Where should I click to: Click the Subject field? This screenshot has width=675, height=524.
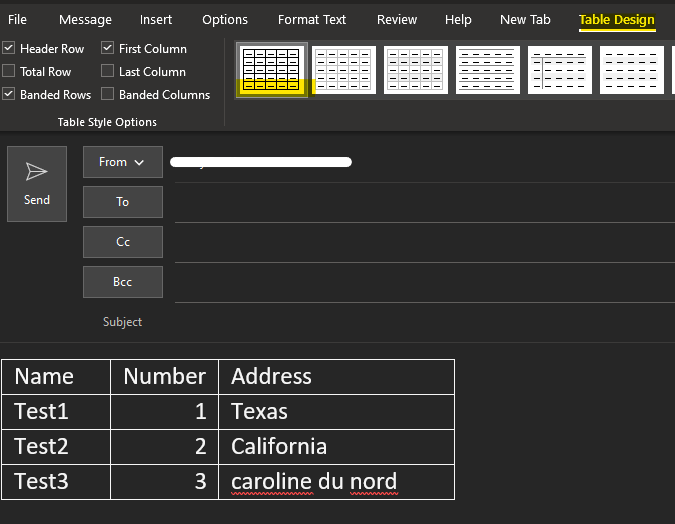424,322
